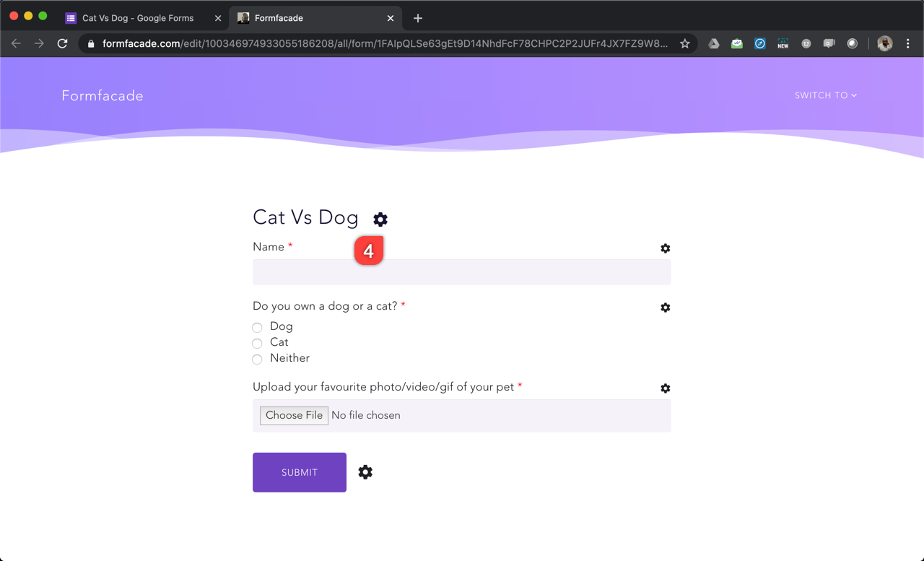Open settings gear next to Cat Vs Dog title
The width and height of the screenshot is (924, 561).
point(380,219)
